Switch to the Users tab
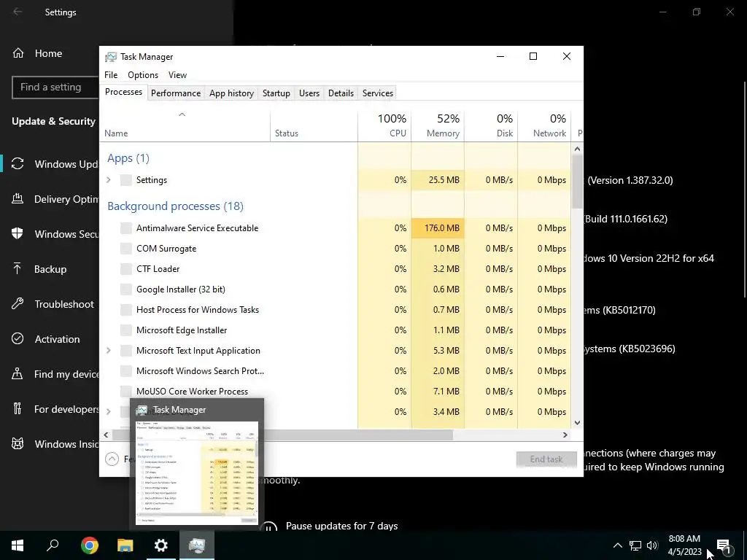The height and width of the screenshot is (560, 747). [x=309, y=93]
